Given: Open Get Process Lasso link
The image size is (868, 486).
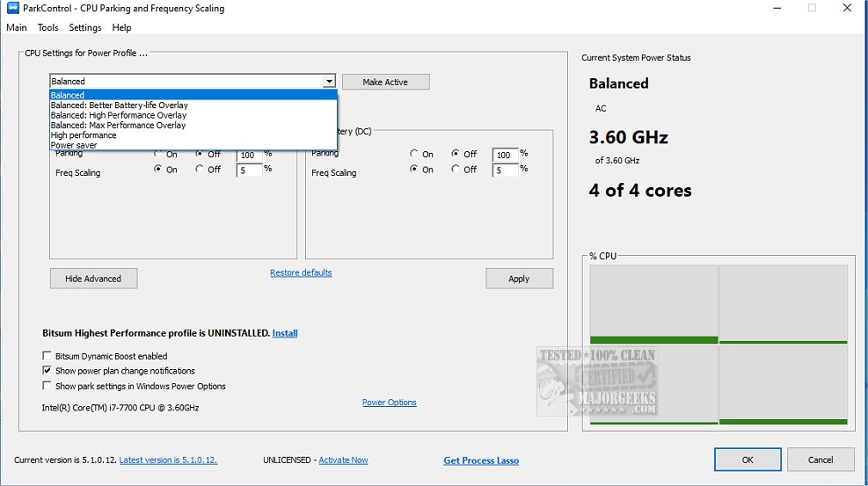Looking at the screenshot, I should click(x=481, y=461).
